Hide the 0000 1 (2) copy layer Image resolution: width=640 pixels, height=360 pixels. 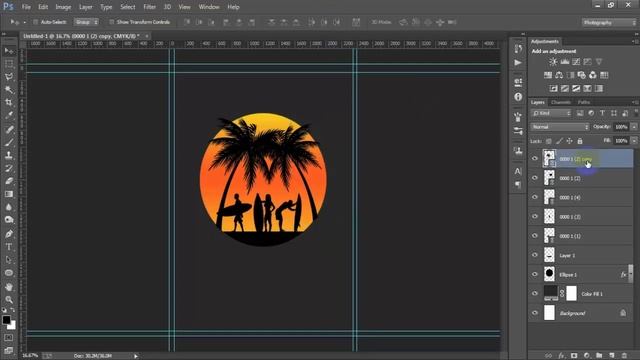click(x=535, y=158)
